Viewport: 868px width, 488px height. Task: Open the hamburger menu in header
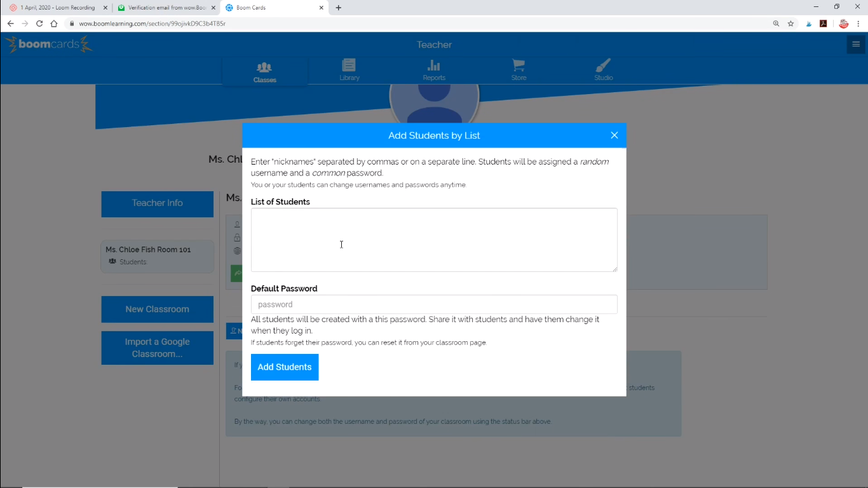pos(856,44)
